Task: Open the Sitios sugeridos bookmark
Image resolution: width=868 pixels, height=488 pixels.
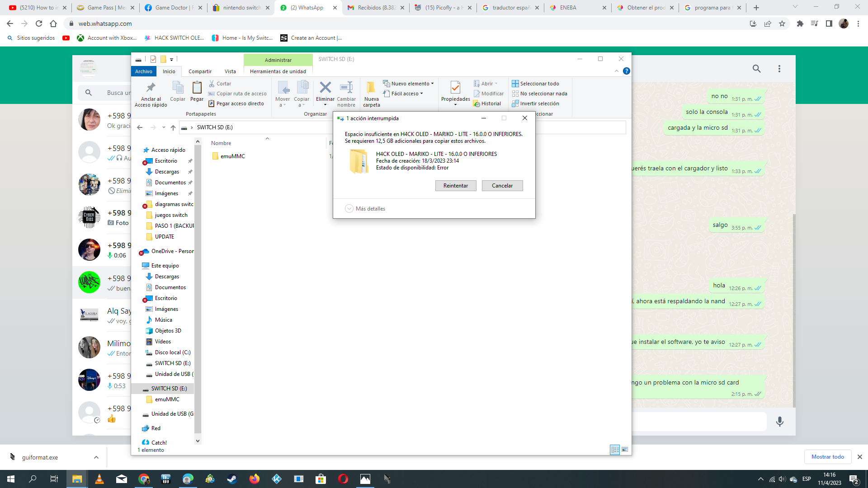Action: point(31,38)
